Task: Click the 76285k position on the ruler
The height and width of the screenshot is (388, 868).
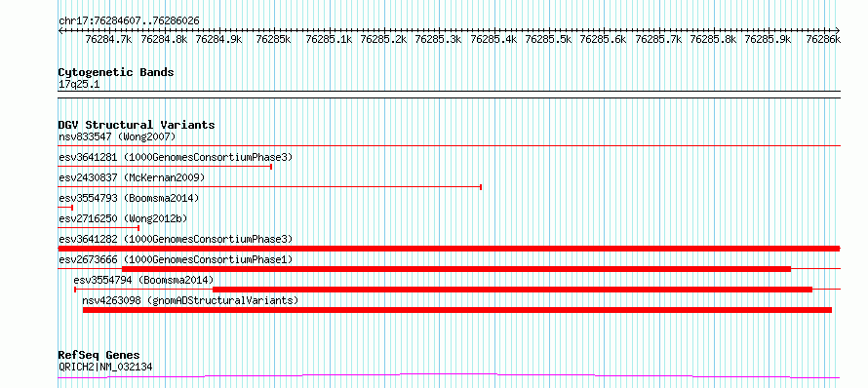Action: [273, 40]
